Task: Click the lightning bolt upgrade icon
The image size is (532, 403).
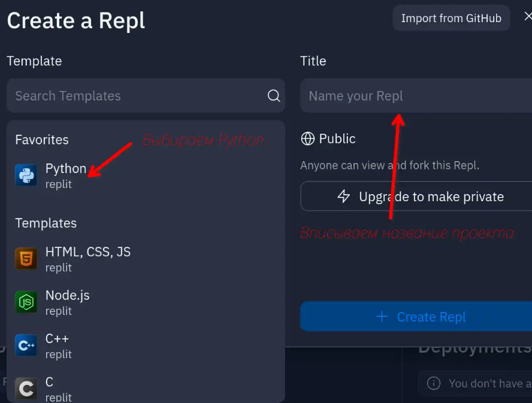Action: [344, 196]
